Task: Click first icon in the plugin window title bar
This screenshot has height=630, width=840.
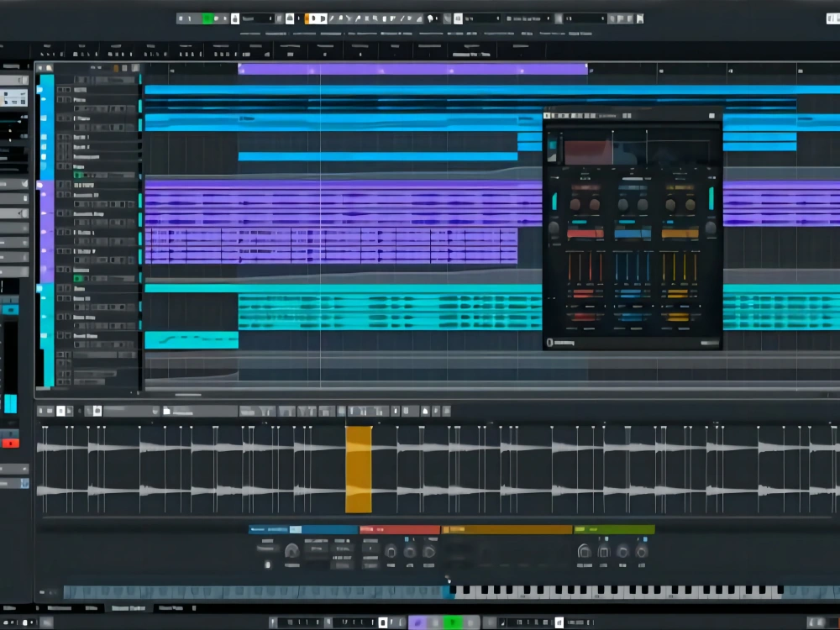Action: pos(547,116)
